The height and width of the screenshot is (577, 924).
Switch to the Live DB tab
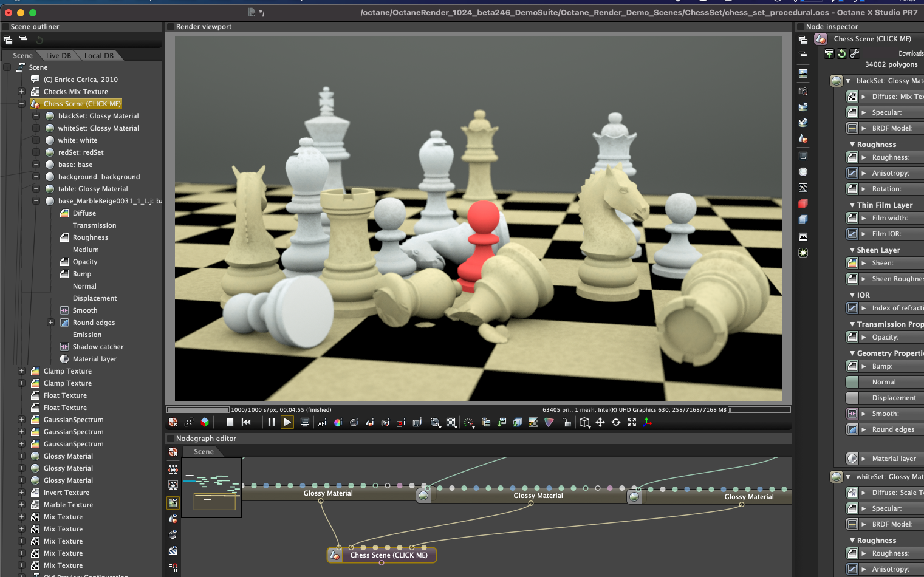pos(58,56)
